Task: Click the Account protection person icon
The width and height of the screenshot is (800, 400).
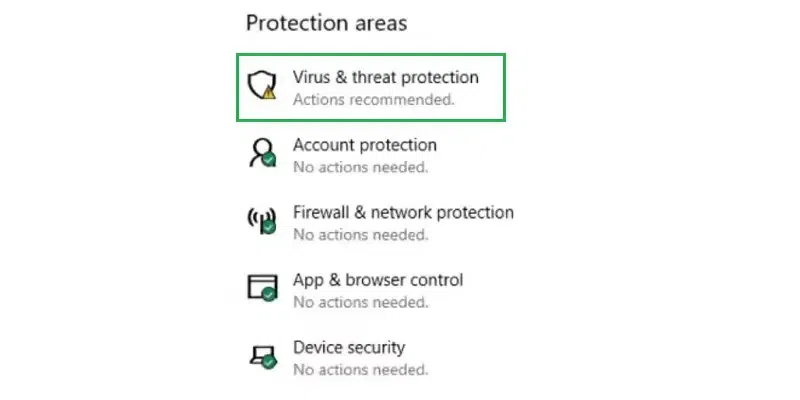Action: (261, 152)
